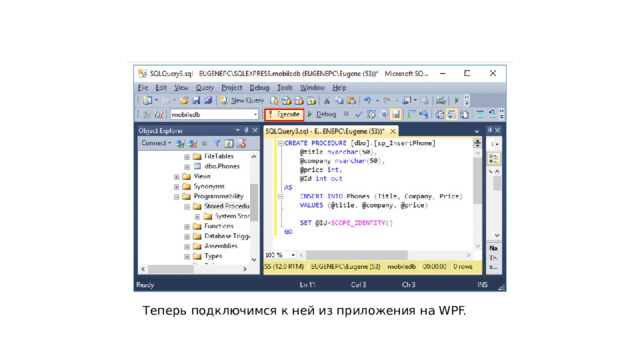Open the Edit menu
640x360 pixels.
(x=161, y=87)
